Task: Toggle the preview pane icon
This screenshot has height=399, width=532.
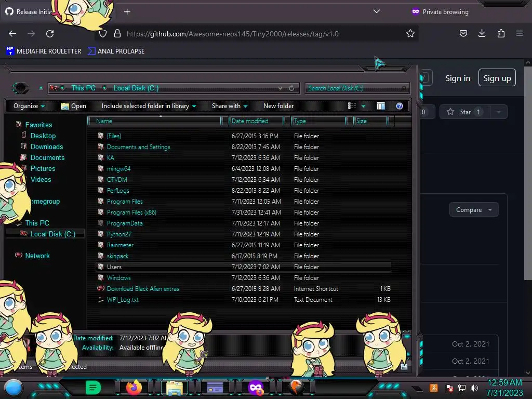Action: tap(381, 106)
